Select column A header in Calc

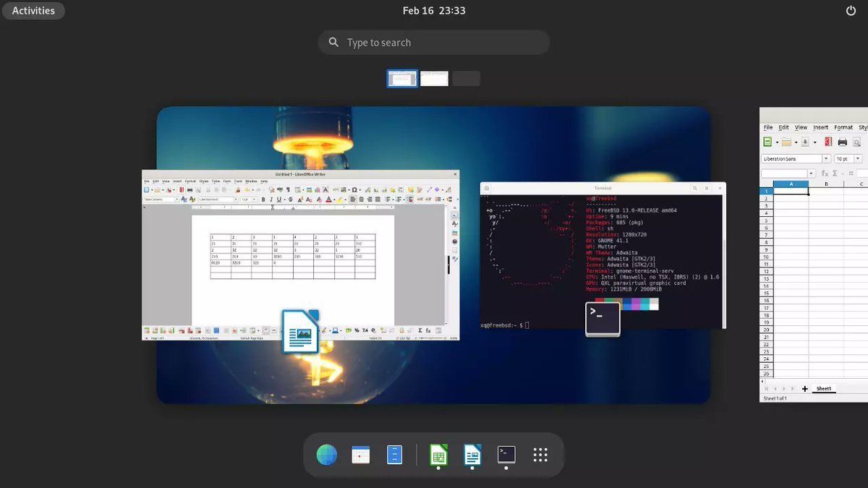pos(791,184)
